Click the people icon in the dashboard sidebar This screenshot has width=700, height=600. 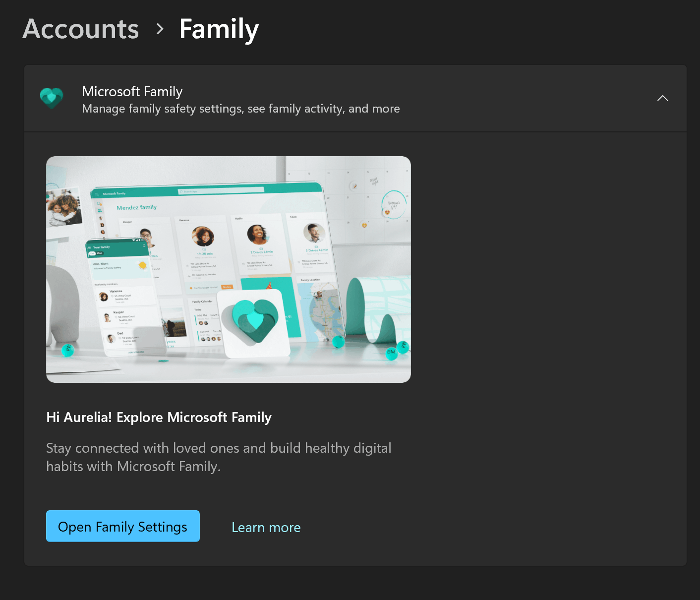(101, 210)
